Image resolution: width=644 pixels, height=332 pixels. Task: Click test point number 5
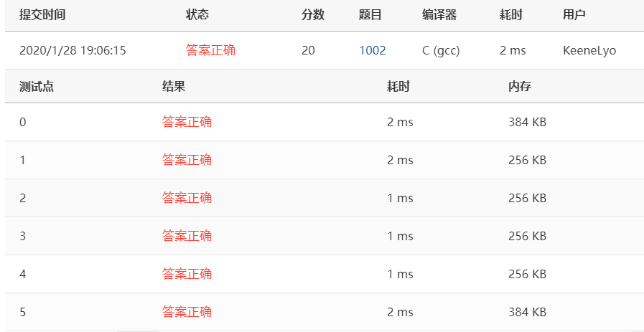tap(22, 313)
